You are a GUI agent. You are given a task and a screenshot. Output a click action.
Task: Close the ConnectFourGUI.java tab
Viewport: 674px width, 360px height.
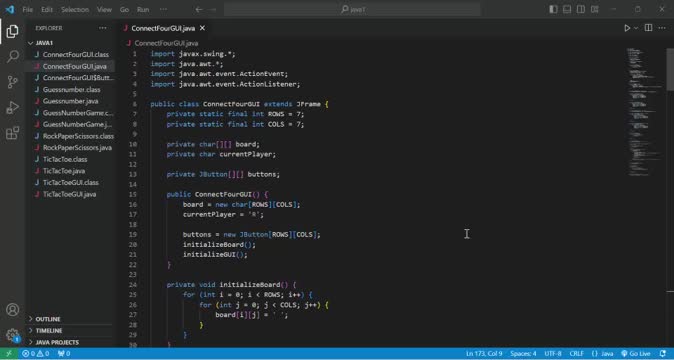pyautogui.click(x=202, y=28)
